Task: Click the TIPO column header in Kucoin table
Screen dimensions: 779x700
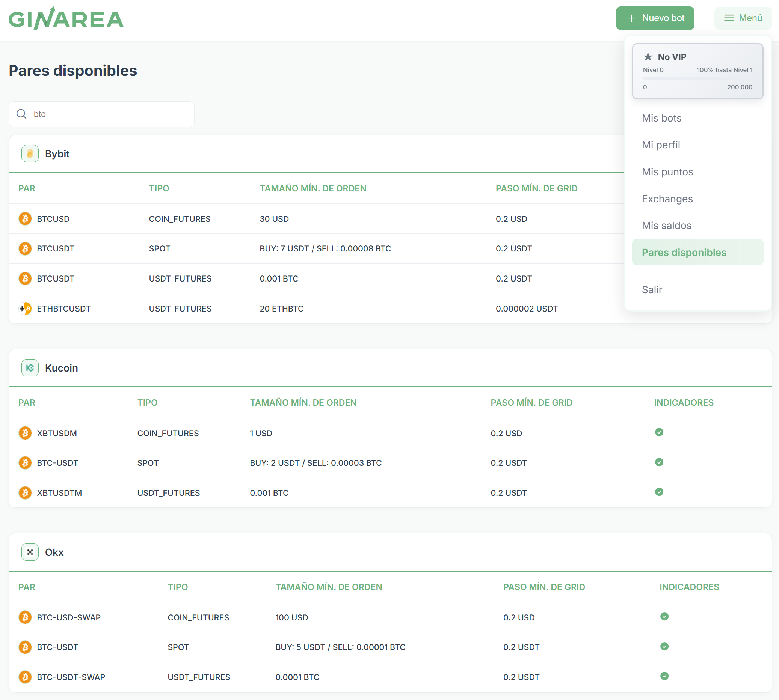Action: 147,403
